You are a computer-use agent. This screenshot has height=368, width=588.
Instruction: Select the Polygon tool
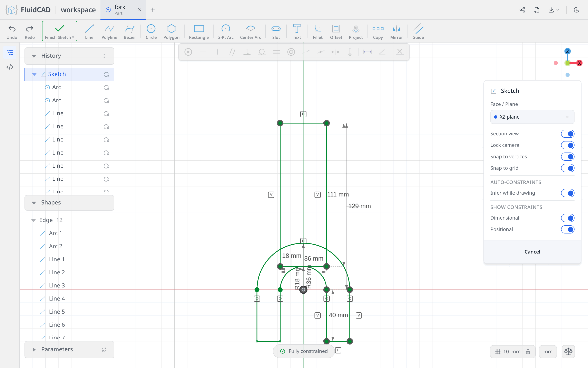pyautogui.click(x=171, y=32)
